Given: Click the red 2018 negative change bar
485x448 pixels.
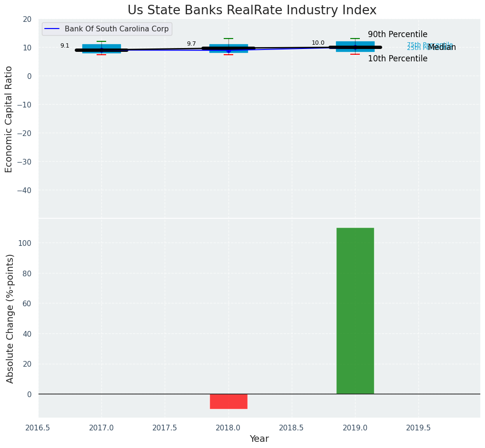Looking at the screenshot, I should point(228,401).
